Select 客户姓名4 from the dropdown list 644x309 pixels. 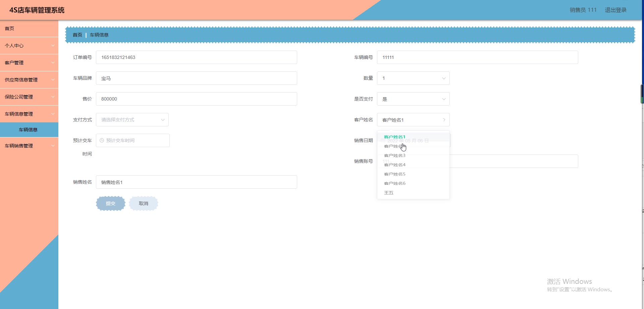tap(413, 165)
